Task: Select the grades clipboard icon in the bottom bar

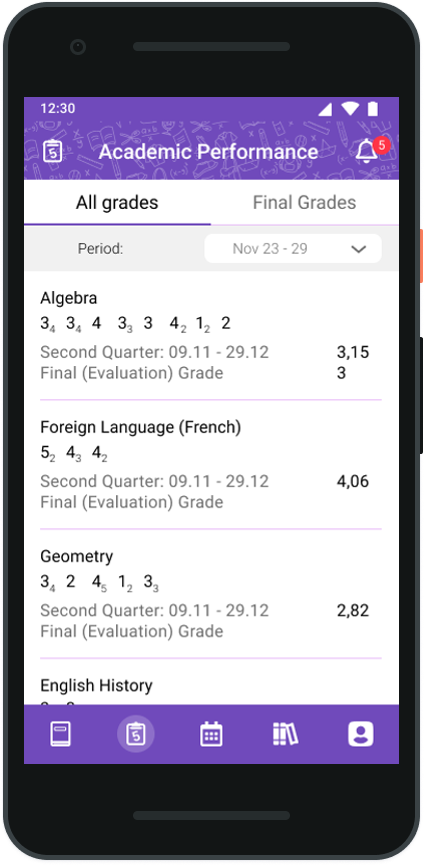Action: [x=136, y=734]
